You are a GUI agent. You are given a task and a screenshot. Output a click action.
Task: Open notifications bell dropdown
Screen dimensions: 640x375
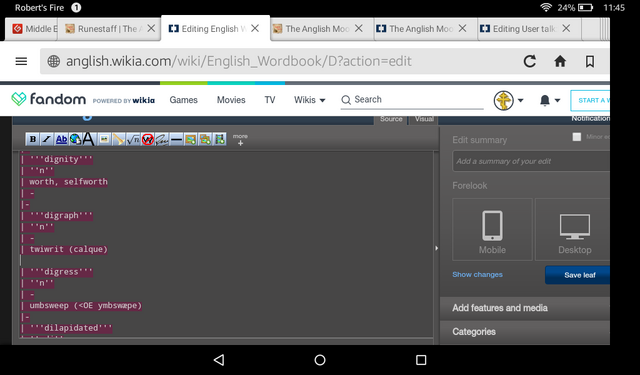(x=549, y=100)
